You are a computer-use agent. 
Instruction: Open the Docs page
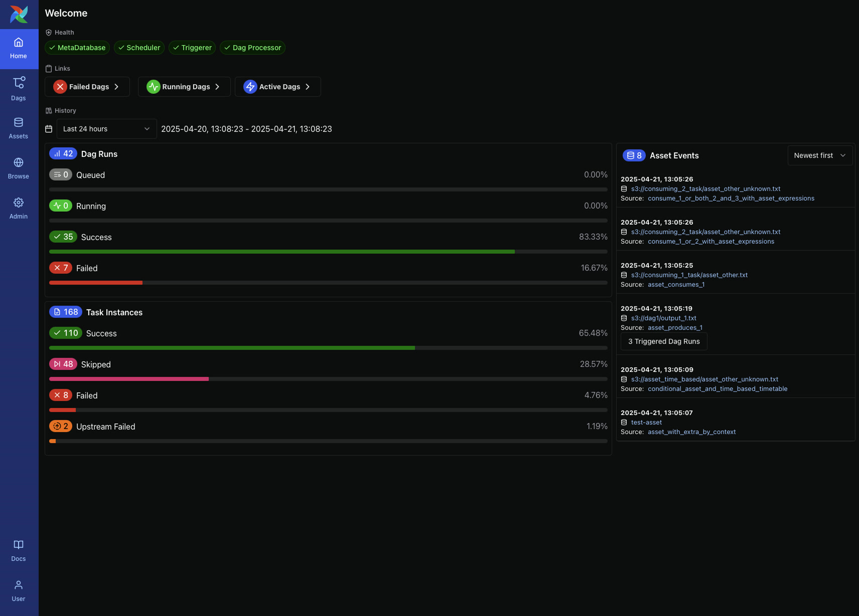(19, 550)
